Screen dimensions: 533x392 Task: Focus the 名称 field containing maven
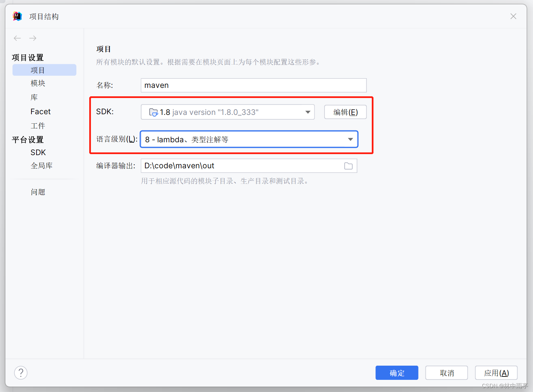point(253,85)
